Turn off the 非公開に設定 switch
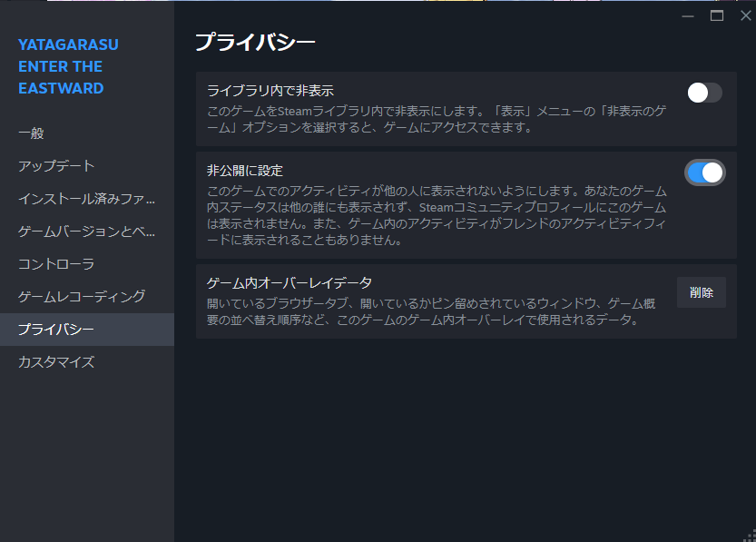 (x=704, y=172)
